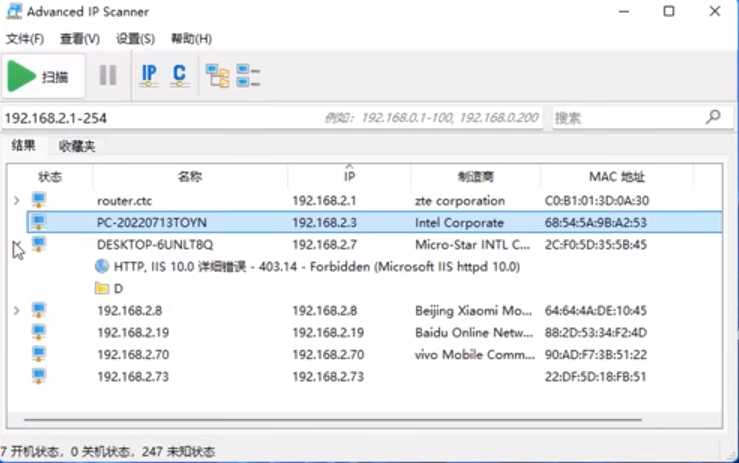Open the 帮助(H) menu
739x463 pixels.
[x=191, y=39]
